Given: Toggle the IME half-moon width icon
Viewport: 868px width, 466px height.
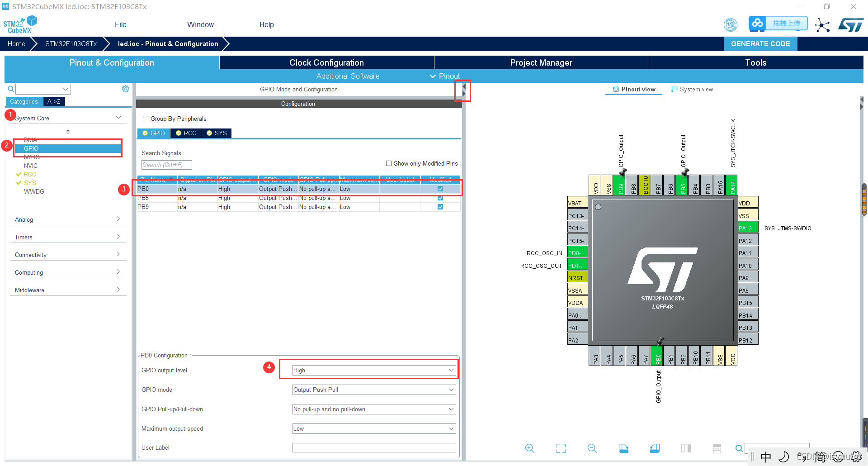Looking at the screenshot, I should tap(784, 457).
